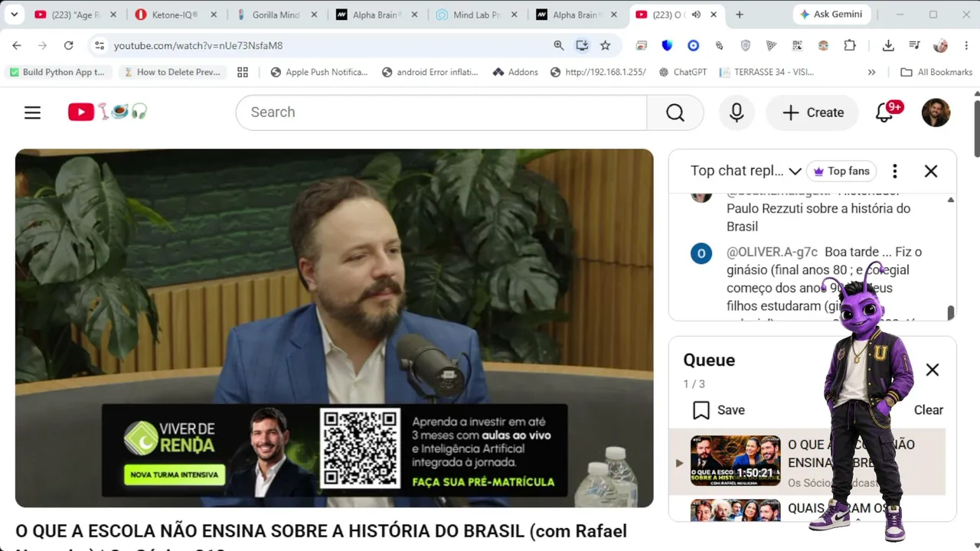Open live chat more options menu
The width and height of the screenshot is (980, 551).
click(x=894, y=171)
